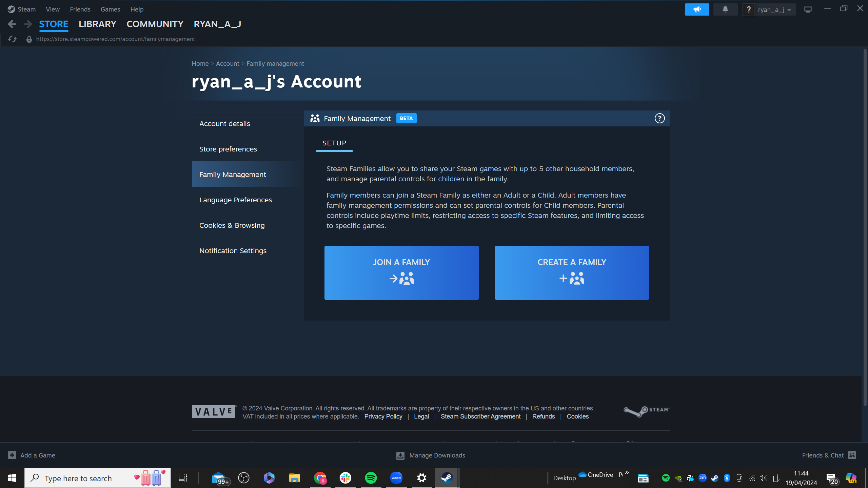Open Zoom from the taskbar
This screenshot has width=868, height=488.
tap(396, 478)
